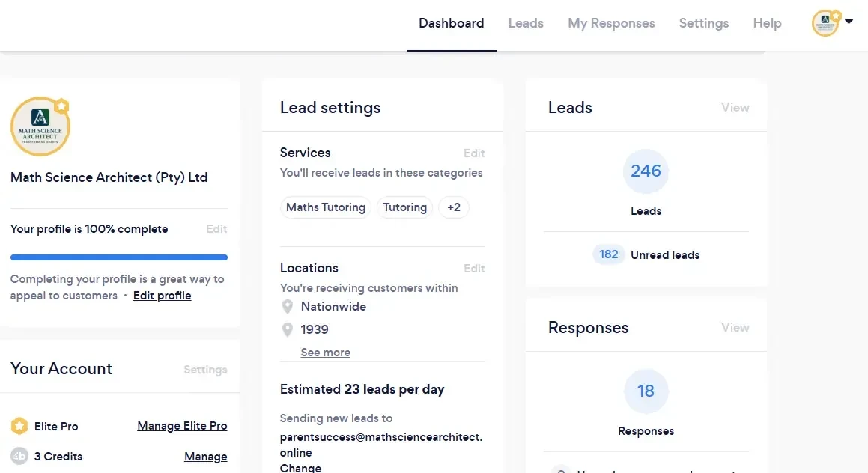
Task: Click the Math Science Architect logo
Action: click(x=40, y=126)
